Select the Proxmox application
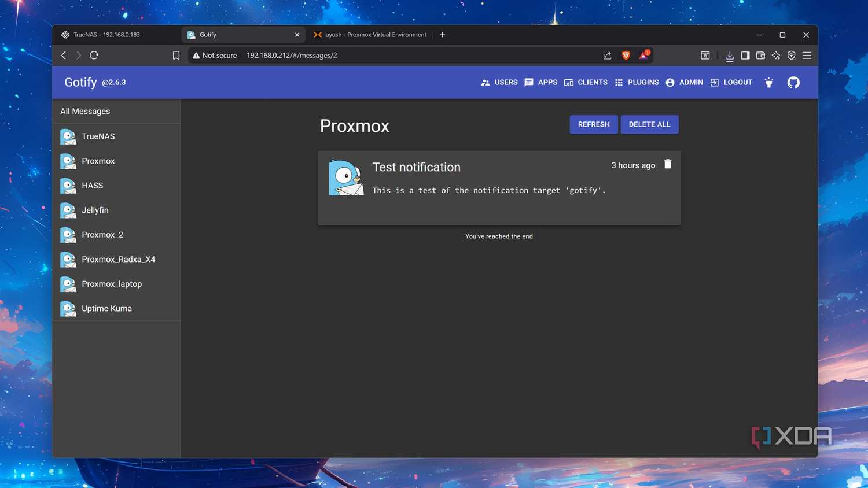 [116, 161]
